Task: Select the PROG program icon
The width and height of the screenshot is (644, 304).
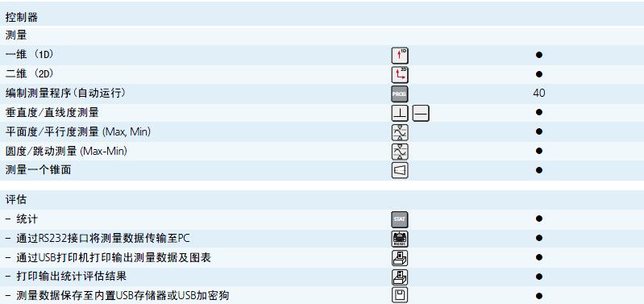Action: [400, 94]
